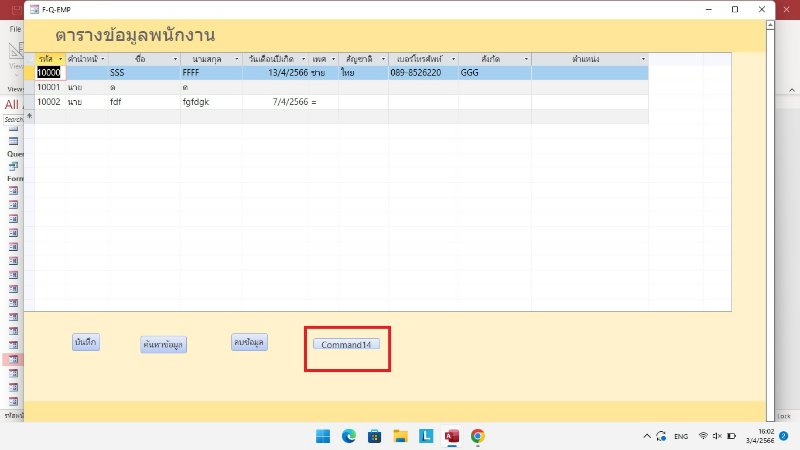Open the รหัส column filter dropdown
This screenshot has width=800, height=450.
tap(61, 59)
